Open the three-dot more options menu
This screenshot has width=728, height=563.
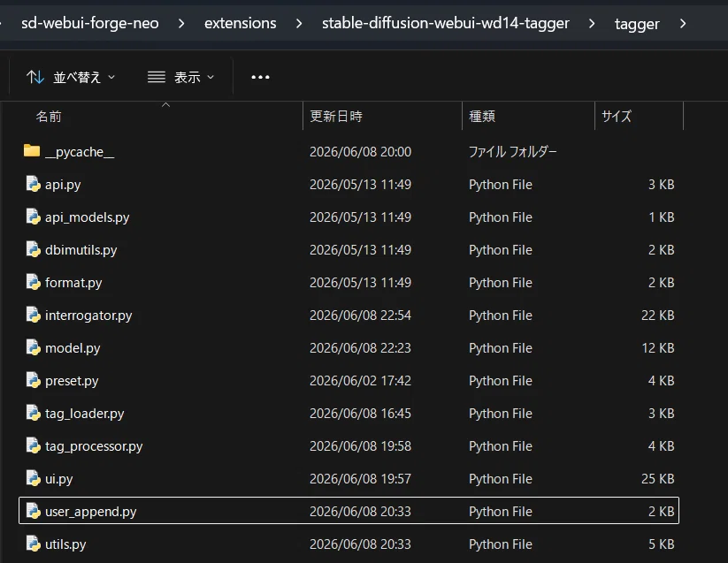(x=260, y=77)
